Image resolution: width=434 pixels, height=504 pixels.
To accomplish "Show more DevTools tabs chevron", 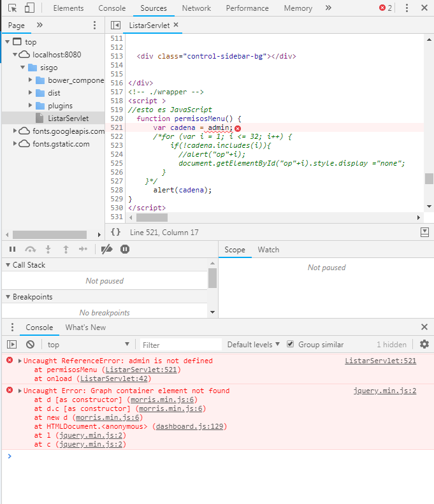I will coord(328,8).
